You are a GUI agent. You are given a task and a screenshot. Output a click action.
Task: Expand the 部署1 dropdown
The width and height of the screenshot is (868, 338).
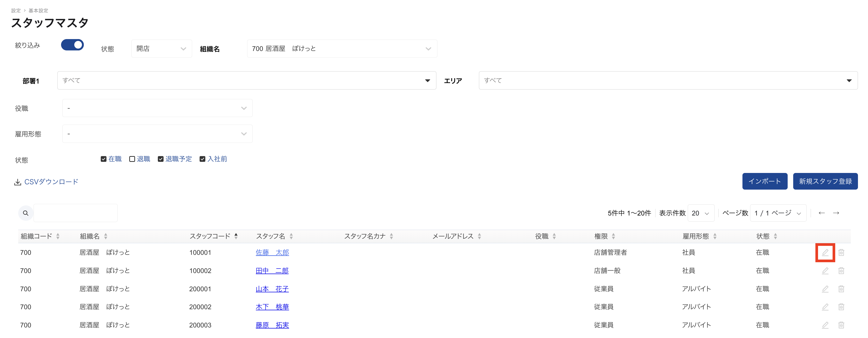click(247, 81)
